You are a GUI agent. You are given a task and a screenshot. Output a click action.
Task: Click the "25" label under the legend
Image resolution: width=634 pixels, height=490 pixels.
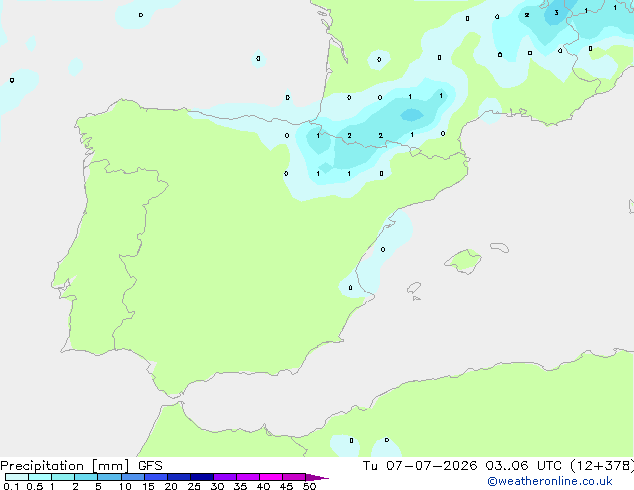tap(194, 486)
